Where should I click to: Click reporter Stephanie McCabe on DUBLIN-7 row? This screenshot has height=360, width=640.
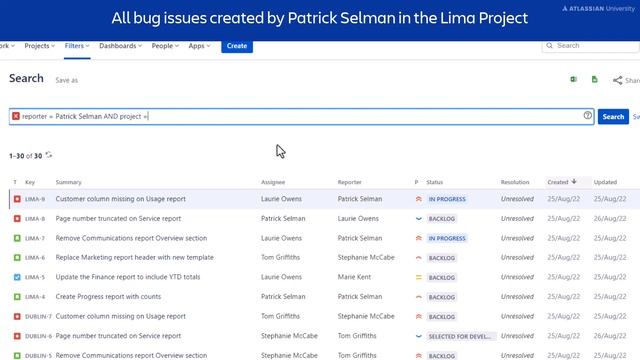click(x=366, y=316)
